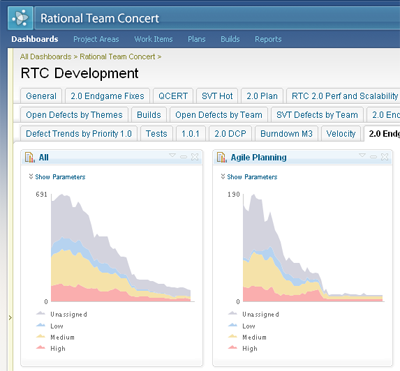Minimize the Agile Planning widget
Screen dimensions: 400x371
point(373,157)
